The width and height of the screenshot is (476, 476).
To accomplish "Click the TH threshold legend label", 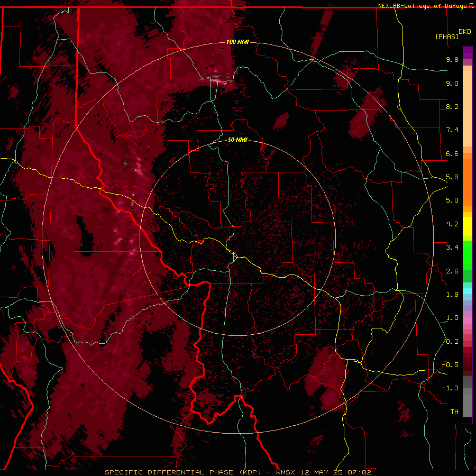I will [x=454, y=412].
